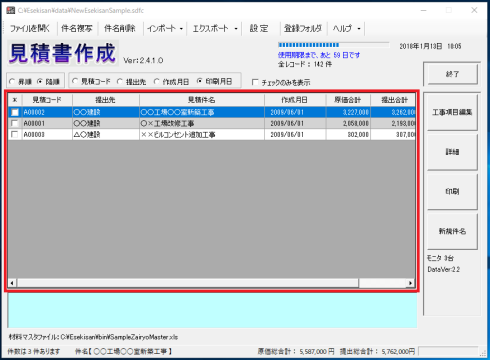The width and height of the screenshot is (490, 360).
Task: Click the date and time display
Action: [x=430, y=46]
